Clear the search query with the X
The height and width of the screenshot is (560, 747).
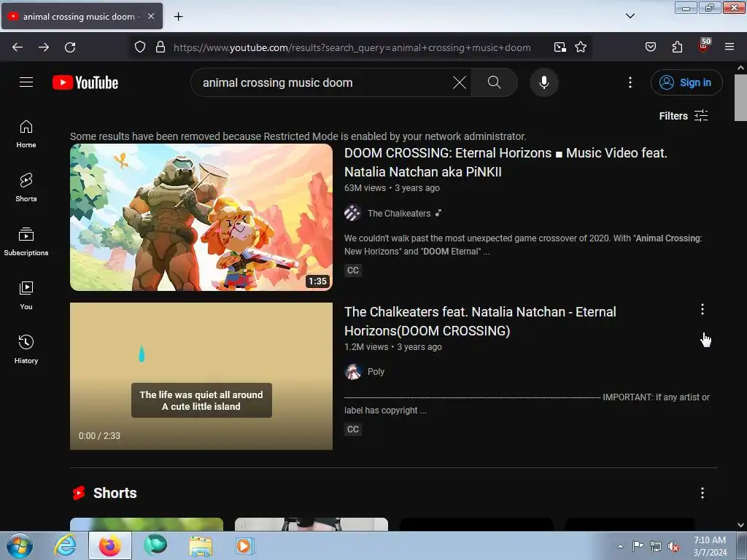click(460, 82)
